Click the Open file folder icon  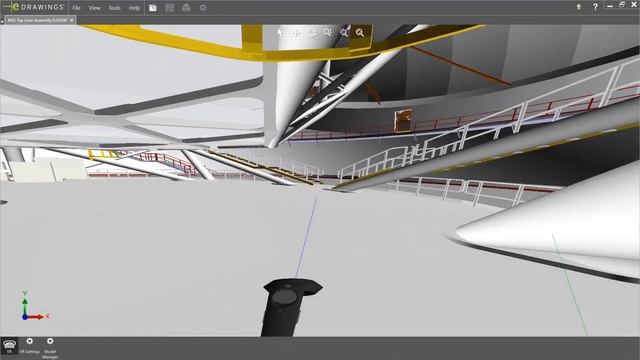coord(153,8)
